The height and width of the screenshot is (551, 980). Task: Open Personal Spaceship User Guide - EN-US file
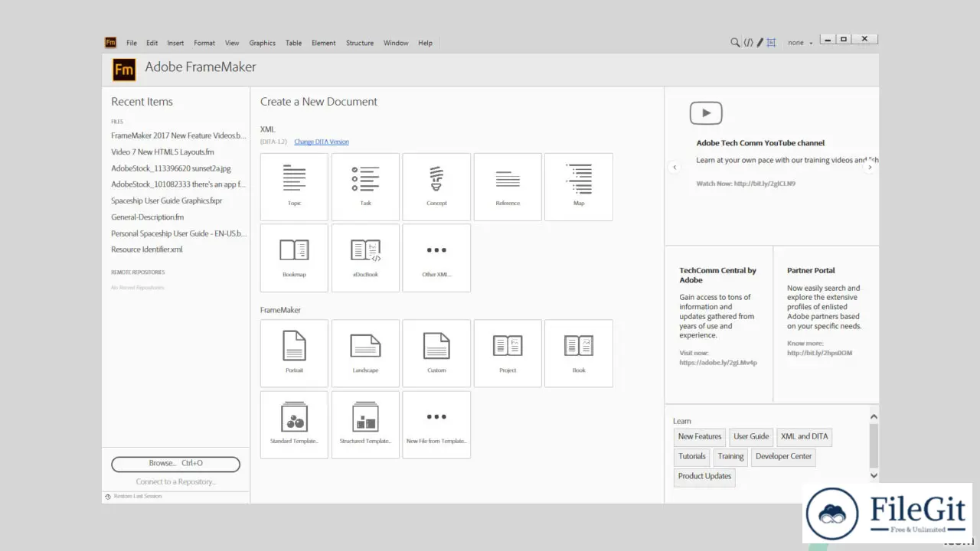(x=179, y=233)
